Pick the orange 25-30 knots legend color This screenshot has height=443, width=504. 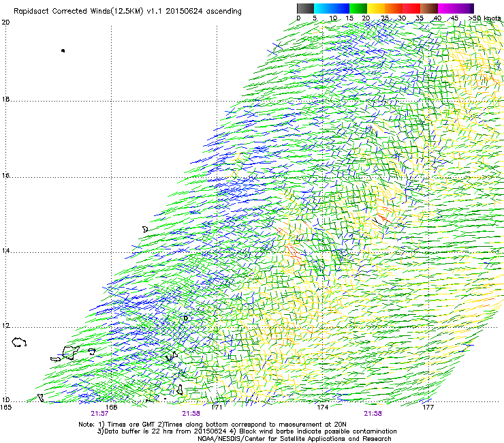point(394,8)
